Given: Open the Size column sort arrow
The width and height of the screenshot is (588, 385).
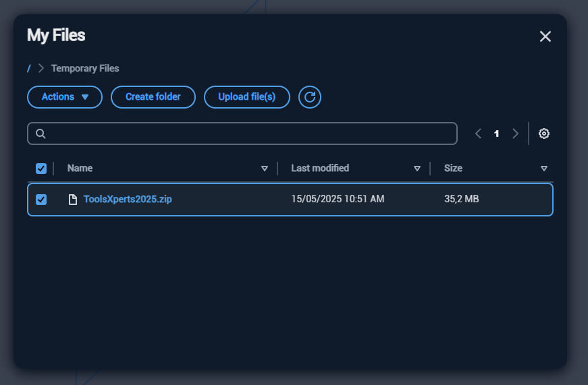Looking at the screenshot, I should (x=544, y=169).
